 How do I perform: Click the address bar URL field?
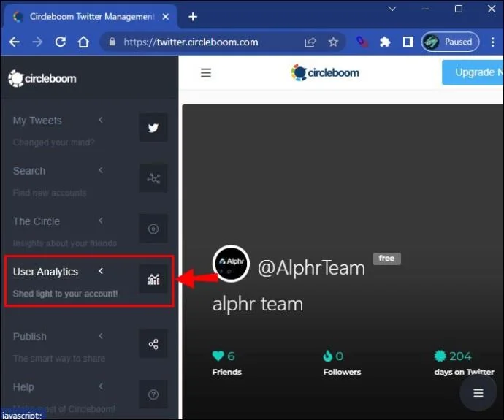pos(191,42)
